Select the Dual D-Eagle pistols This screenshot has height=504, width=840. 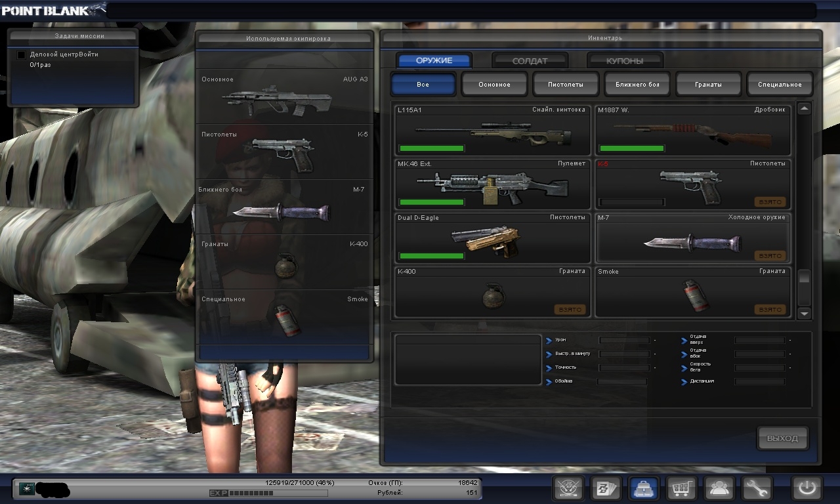pyautogui.click(x=493, y=237)
